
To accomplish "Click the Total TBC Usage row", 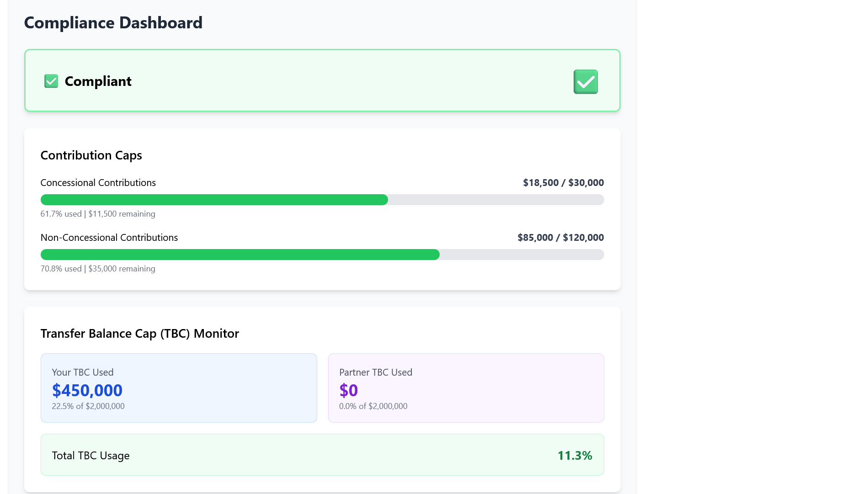I will pyautogui.click(x=322, y=455).
